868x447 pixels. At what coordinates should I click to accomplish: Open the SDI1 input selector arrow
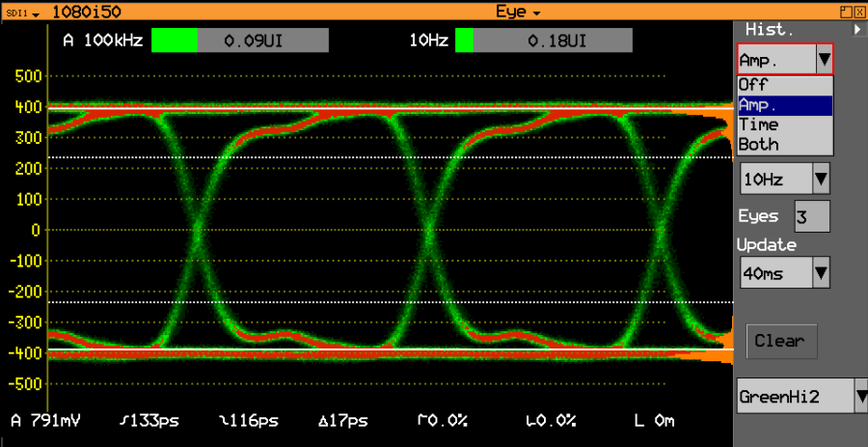click(x=36, y=14)
